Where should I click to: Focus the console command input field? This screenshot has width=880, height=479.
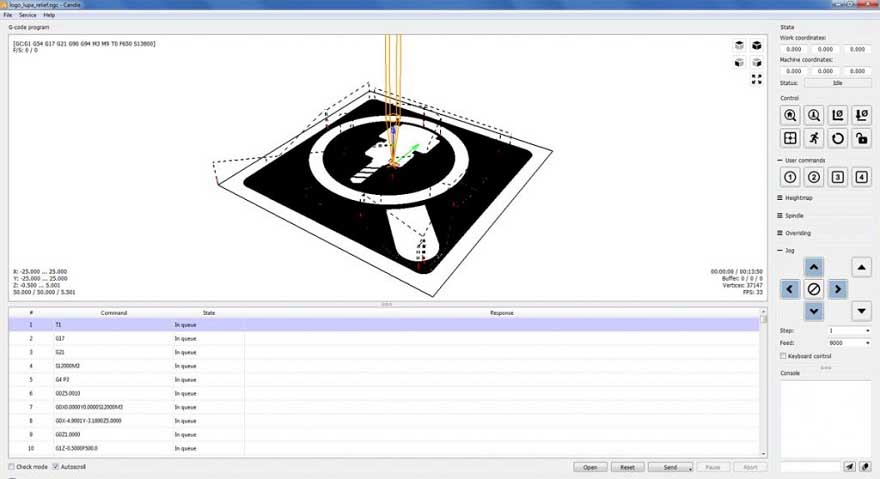coord(810,467)
